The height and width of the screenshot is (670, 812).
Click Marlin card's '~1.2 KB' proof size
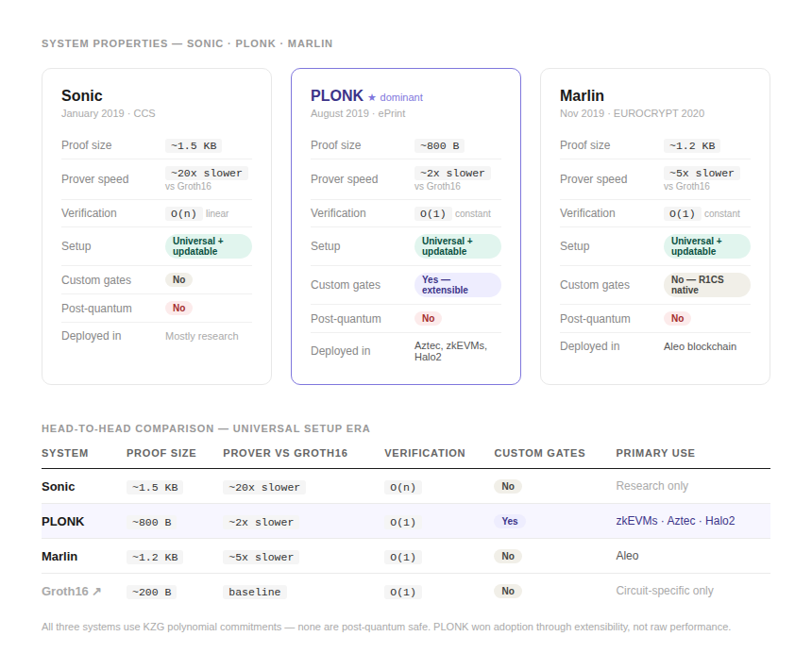692,146
